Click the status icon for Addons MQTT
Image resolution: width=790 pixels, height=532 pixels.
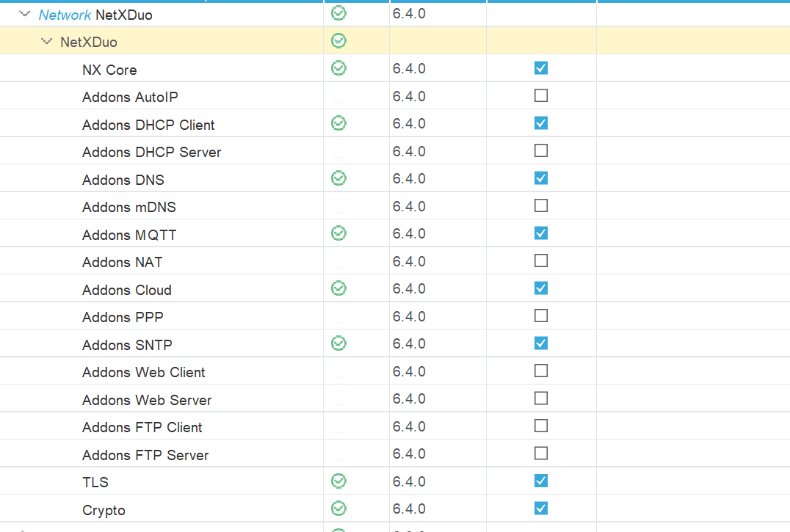(x=338, y=233)
